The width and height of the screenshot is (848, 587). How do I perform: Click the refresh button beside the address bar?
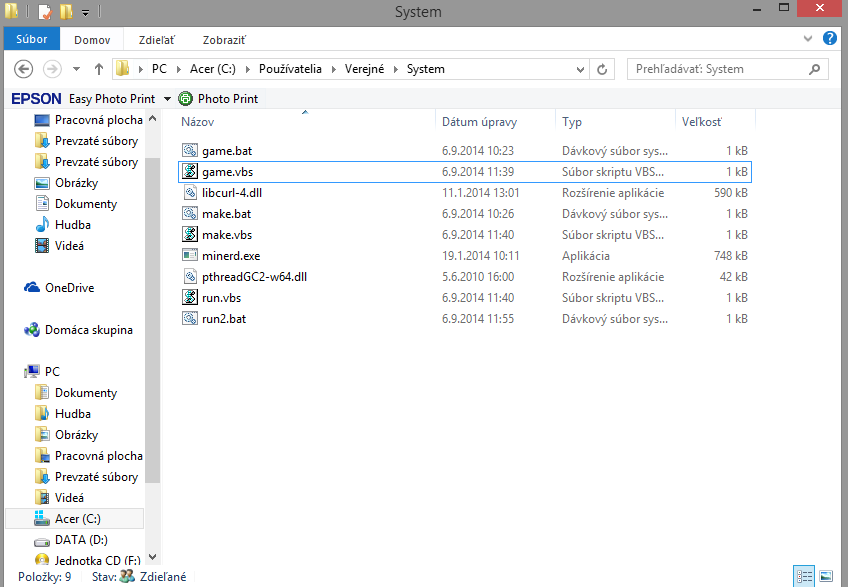602,70
